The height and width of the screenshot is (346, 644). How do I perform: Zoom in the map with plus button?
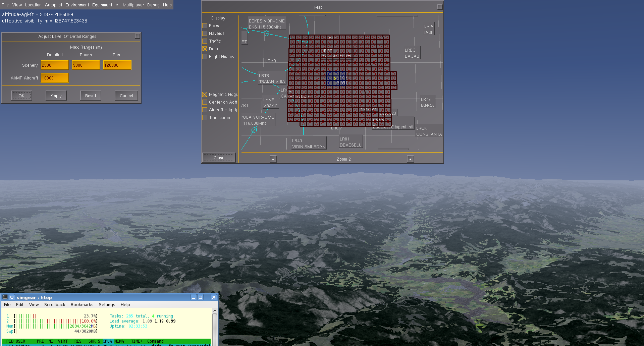[410, 159]
